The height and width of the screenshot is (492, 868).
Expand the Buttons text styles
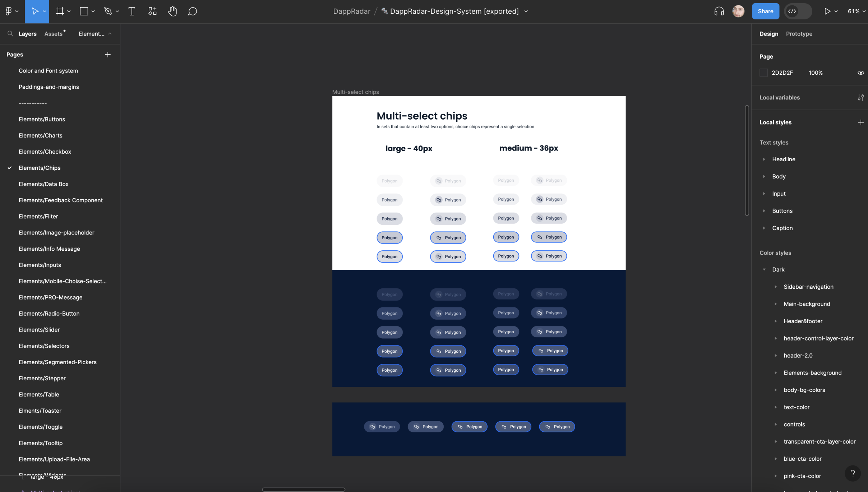click(x=764, y=211)
